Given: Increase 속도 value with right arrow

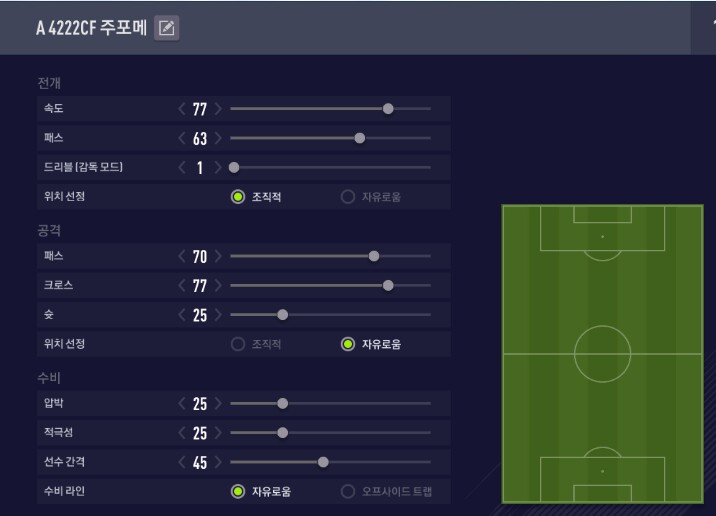Looking at the screenshot, I should [218, 109].
